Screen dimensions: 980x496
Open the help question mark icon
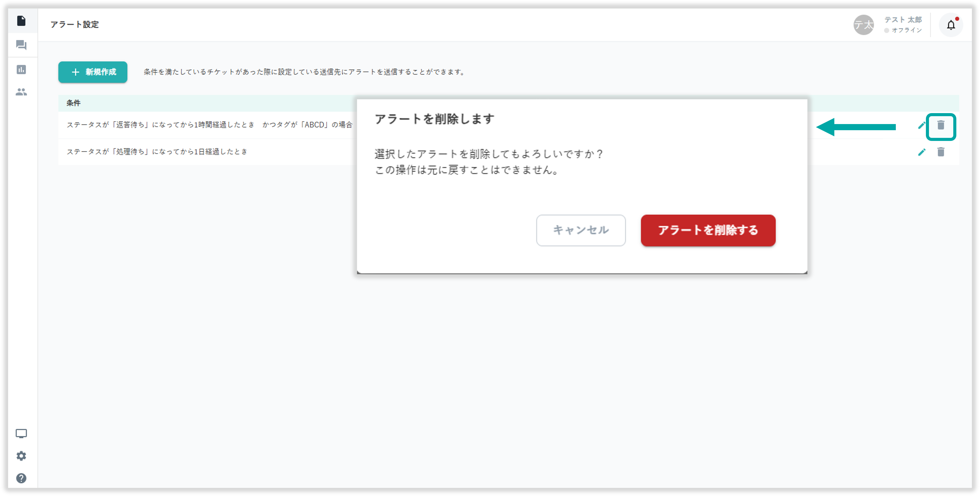click(21, 478)
